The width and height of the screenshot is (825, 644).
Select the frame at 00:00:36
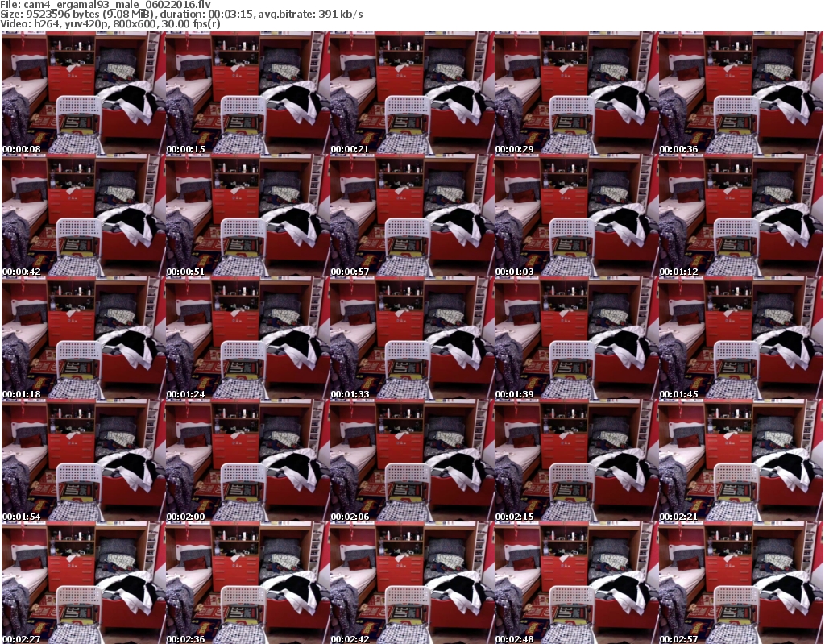(x=741, y=93)
